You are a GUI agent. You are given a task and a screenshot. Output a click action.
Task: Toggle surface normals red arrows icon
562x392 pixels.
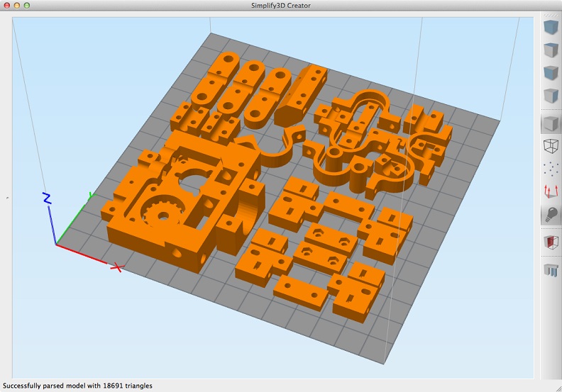pyautogui.click(x=551, y=191)
